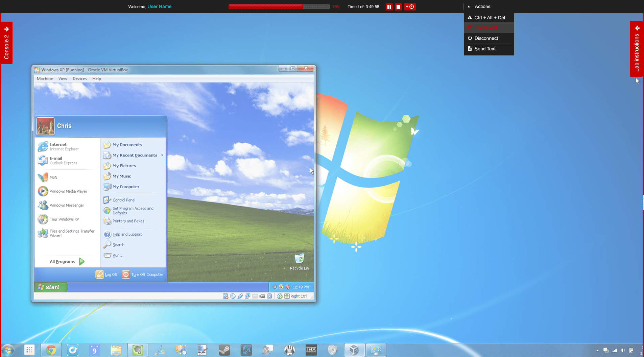Click VirtualBox optical disc indicator

[233, 296]
